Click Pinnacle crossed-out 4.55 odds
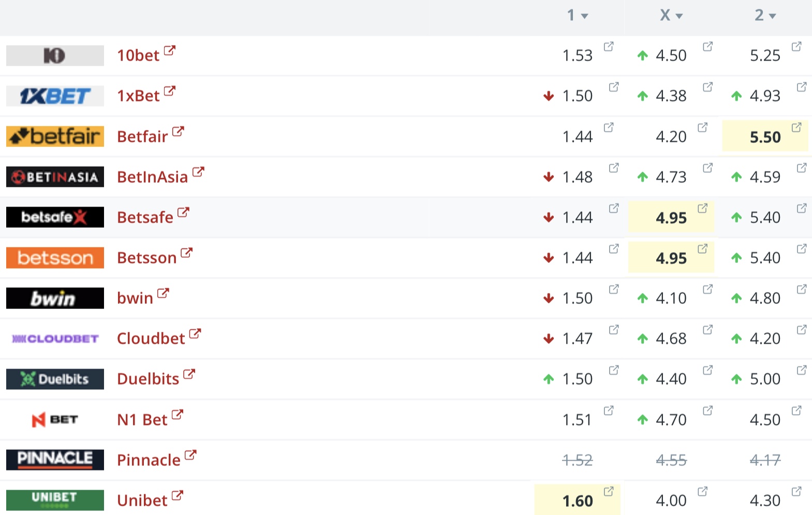 [671, 460]
